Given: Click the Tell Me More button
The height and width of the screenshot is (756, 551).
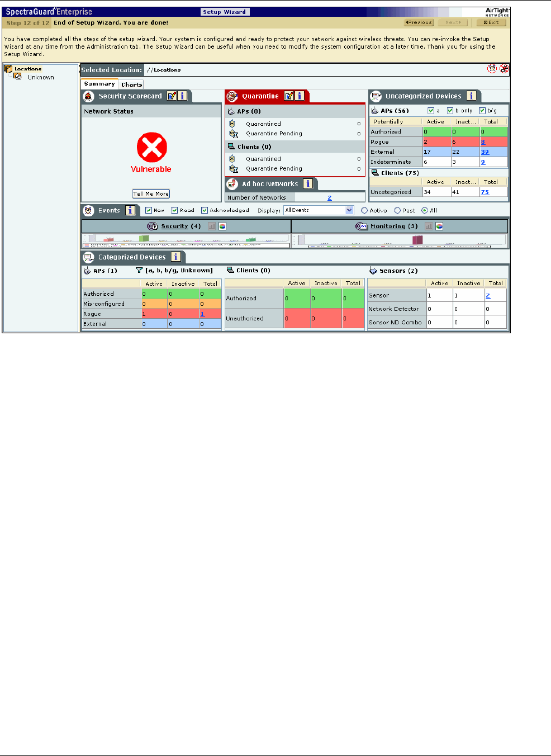Looking at the screenshot, I should pyautogui.click(x=151, y=193).
